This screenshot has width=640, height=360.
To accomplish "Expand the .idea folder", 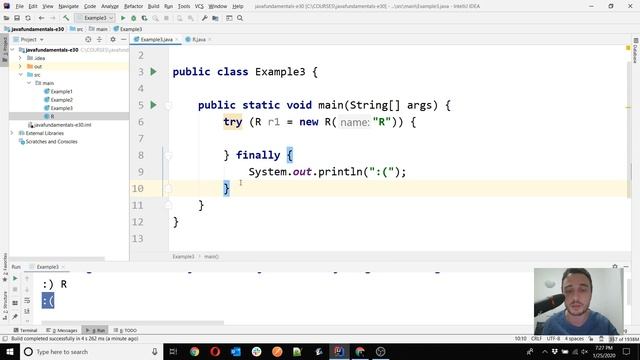I will pyautogui.click(x=20, y=58).
